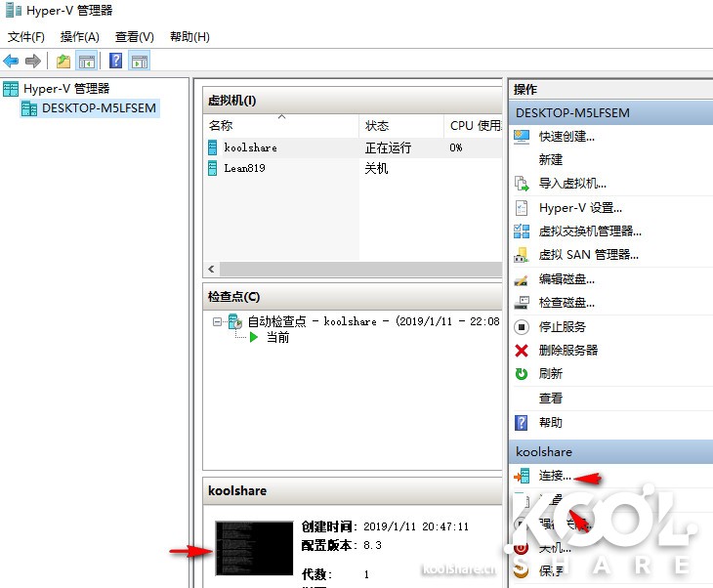Viewport: 713px width, 588px height.
Task: Click the 检查磁盘 disk icon
Action: (x=522, y=303)
